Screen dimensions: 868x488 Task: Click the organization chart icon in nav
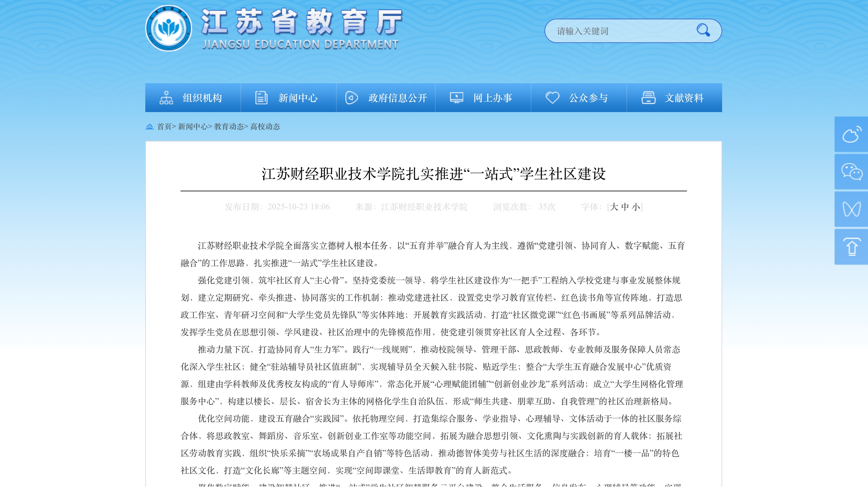166,98
